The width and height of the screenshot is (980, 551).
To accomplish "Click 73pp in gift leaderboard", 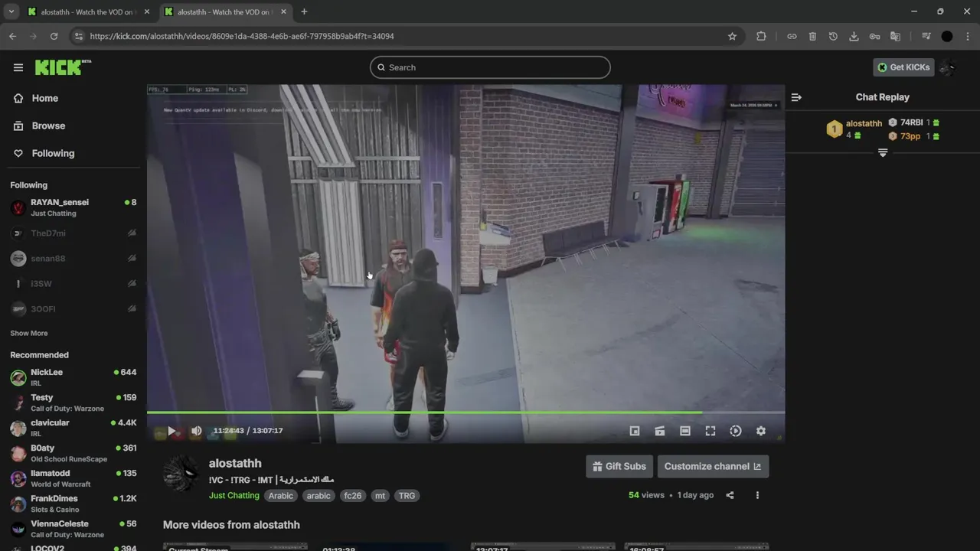I will [910, 136].
